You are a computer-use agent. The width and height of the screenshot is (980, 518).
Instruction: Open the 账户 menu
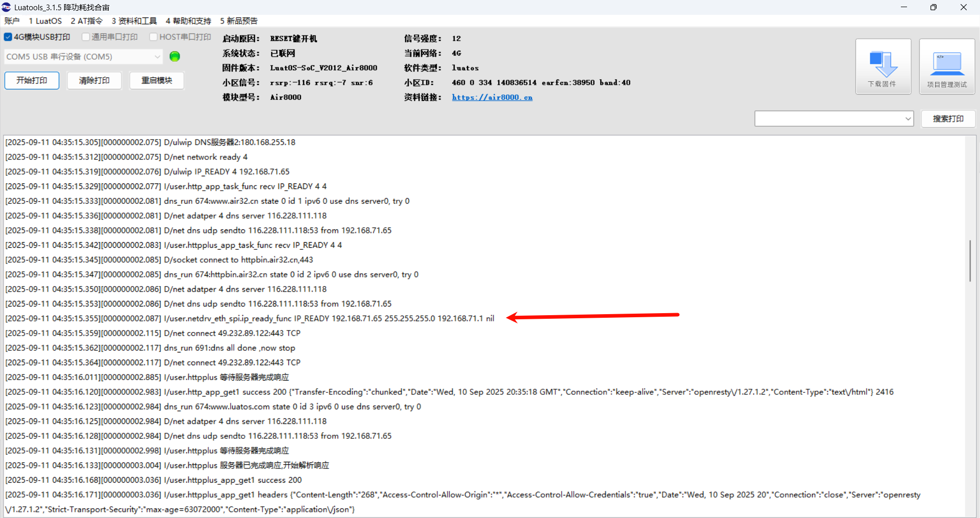pyautogui.click(x=12, y=21)
